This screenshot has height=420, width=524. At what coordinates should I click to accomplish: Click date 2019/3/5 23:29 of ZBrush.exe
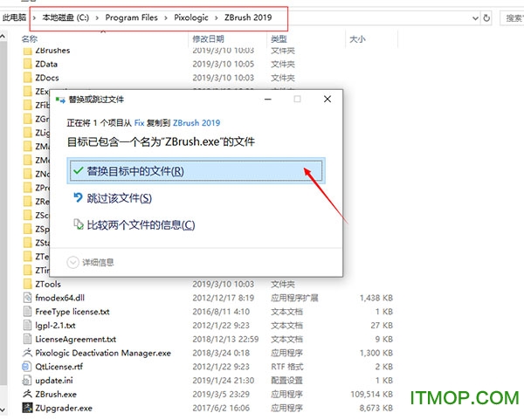(x=221, y=395)
